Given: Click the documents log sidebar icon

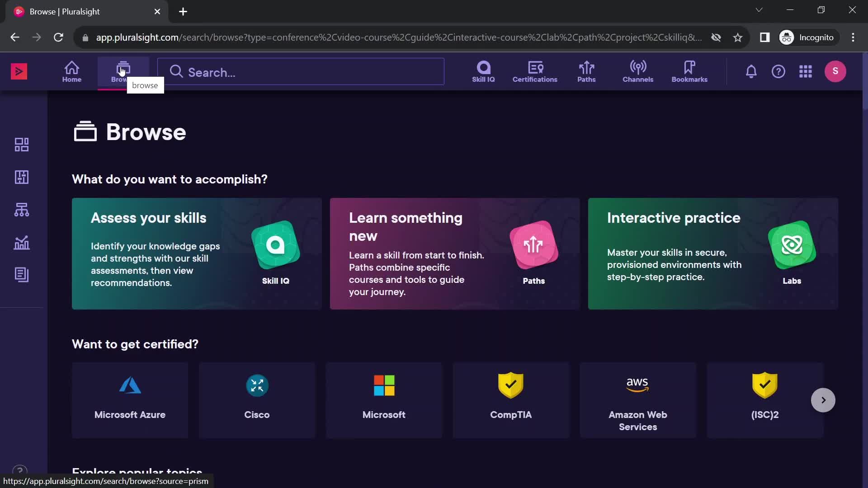Looking at the screenshot, I should click(x=22, y=275).
